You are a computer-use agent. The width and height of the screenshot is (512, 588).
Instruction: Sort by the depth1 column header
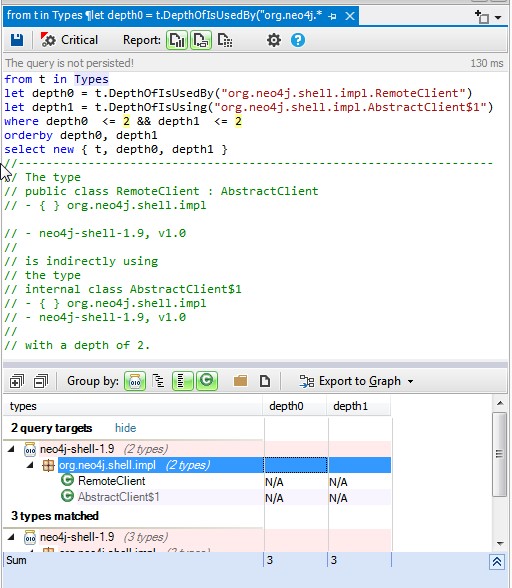coord(359,406)
